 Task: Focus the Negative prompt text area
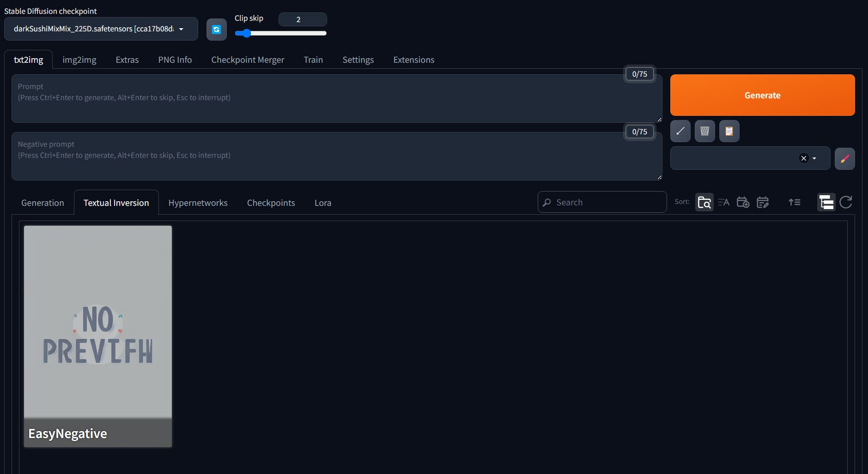pos(337,156)
